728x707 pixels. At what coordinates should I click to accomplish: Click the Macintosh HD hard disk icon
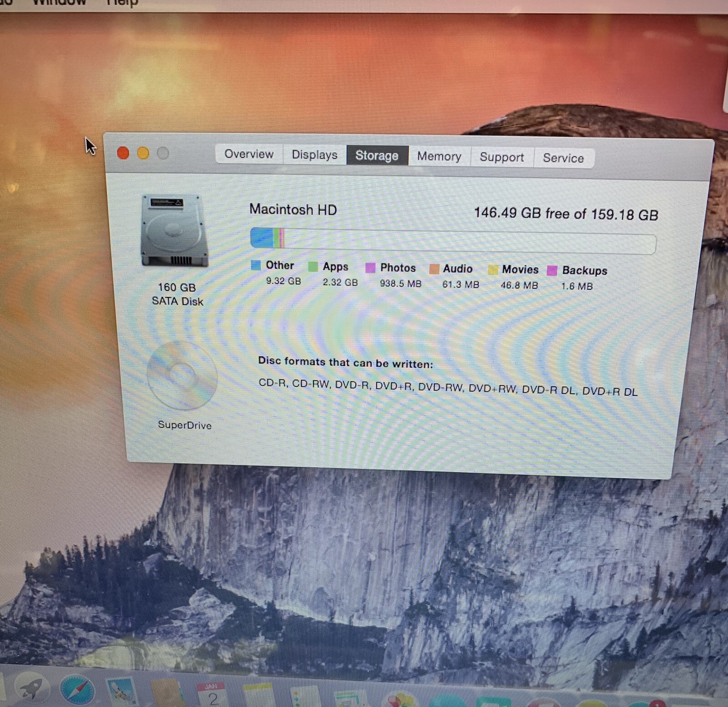175,231
